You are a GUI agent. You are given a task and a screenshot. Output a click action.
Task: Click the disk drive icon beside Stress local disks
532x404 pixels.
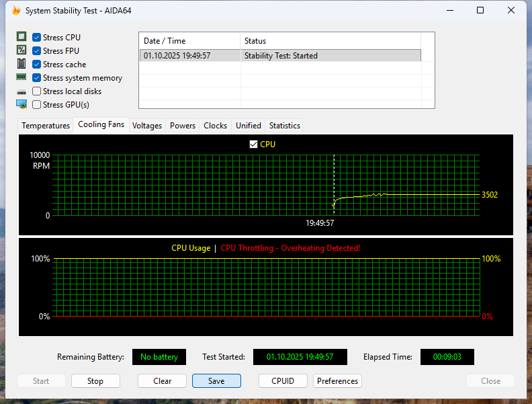click(21, 91)
